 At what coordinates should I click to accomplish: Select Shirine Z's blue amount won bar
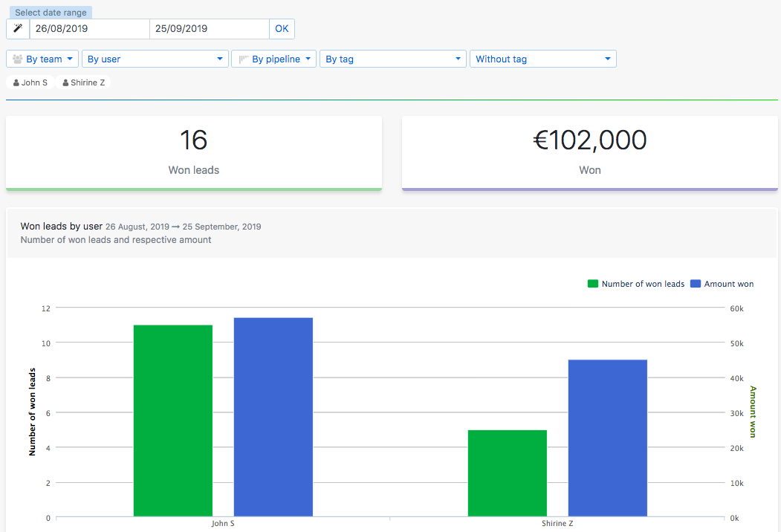[x=607, y=438]
